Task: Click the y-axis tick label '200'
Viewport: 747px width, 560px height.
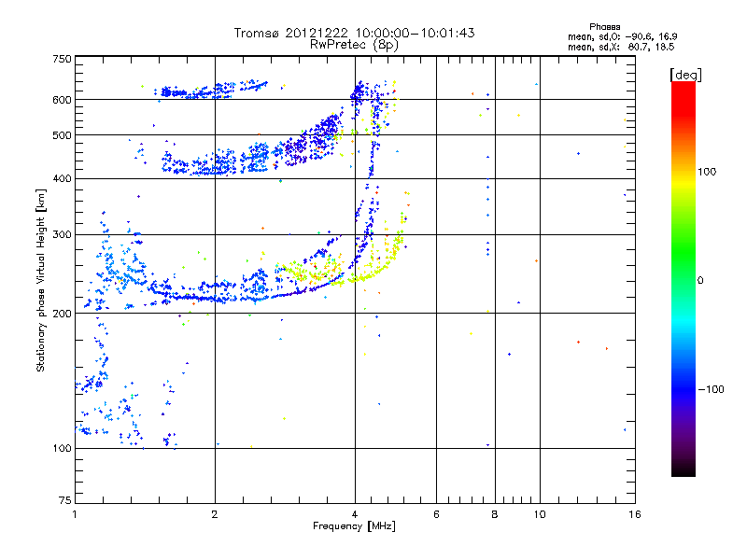Action: [62, 314]
